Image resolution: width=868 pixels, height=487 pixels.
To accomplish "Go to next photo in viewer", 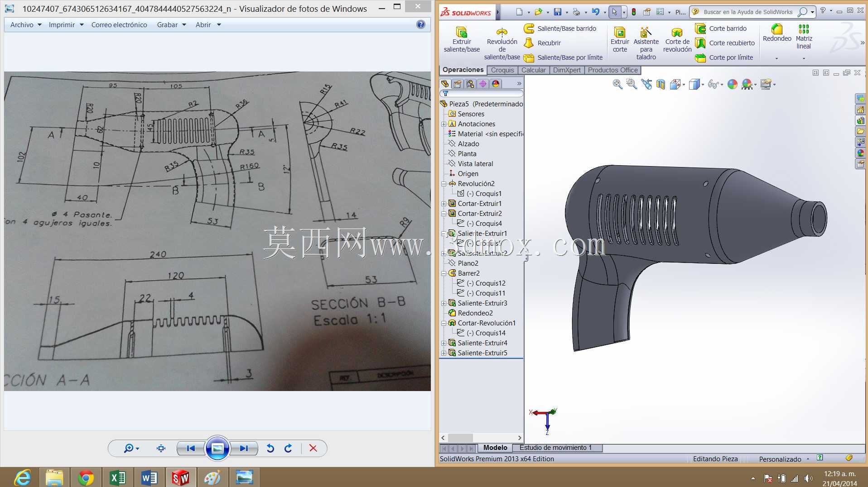I will tap(244, 449).
